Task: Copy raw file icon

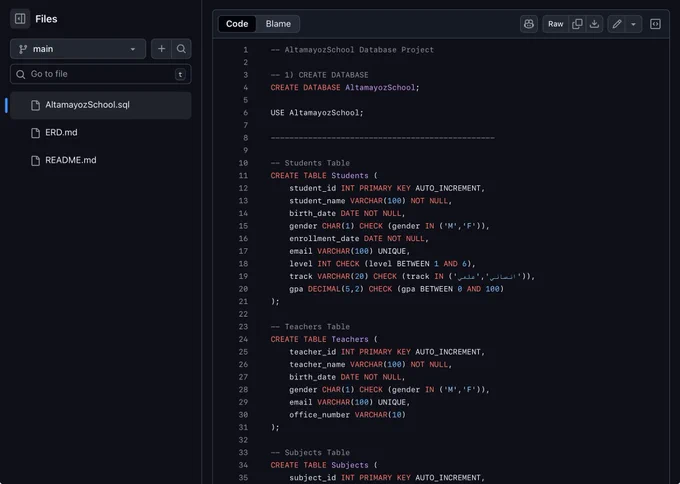Action: tap(577, 24)
